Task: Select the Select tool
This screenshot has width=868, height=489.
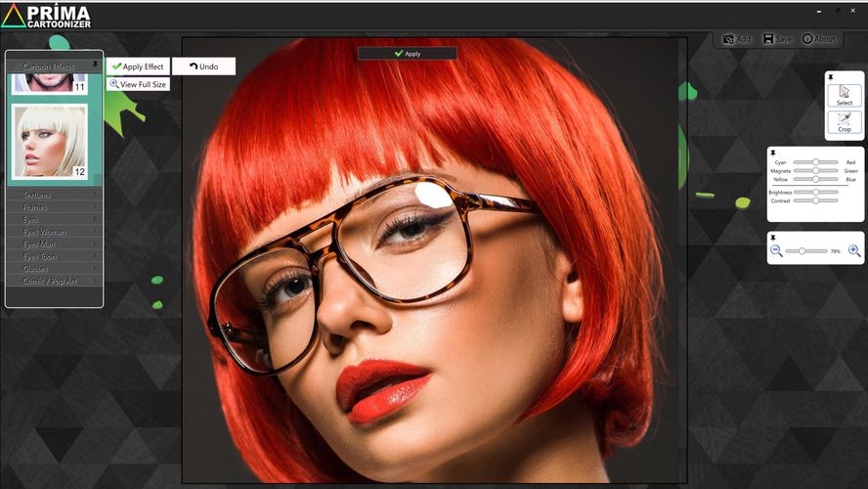Action: [845, 95]
